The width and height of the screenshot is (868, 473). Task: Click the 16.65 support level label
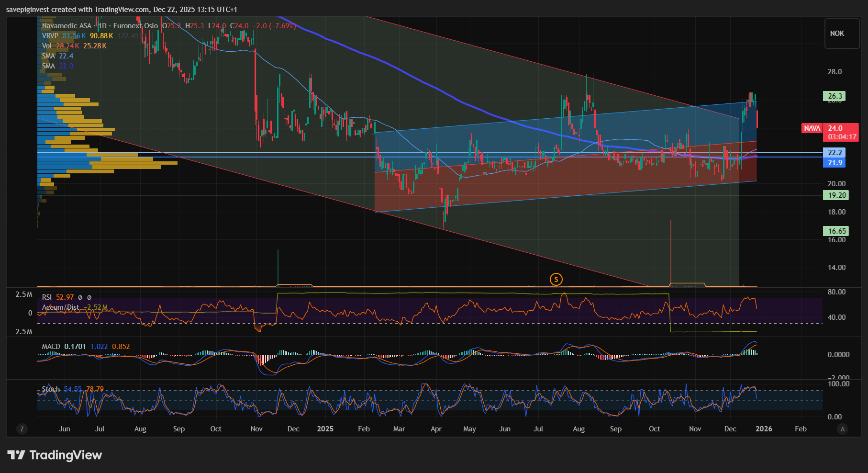click(x=836, y=231)
